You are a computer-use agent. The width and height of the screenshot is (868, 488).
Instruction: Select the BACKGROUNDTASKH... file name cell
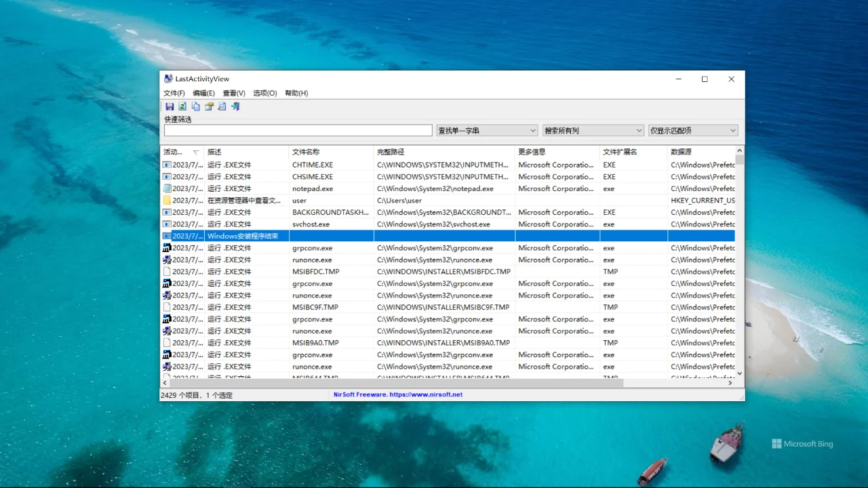coord(331,212)
